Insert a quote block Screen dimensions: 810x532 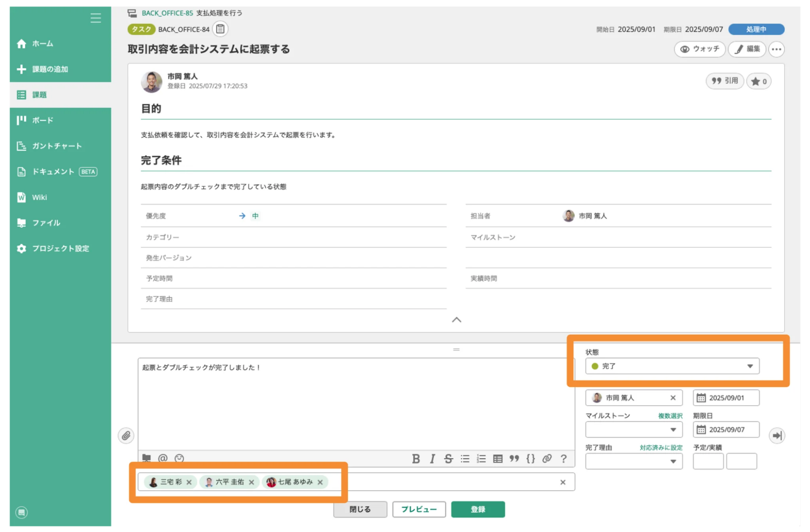click(x=514, y=459)
